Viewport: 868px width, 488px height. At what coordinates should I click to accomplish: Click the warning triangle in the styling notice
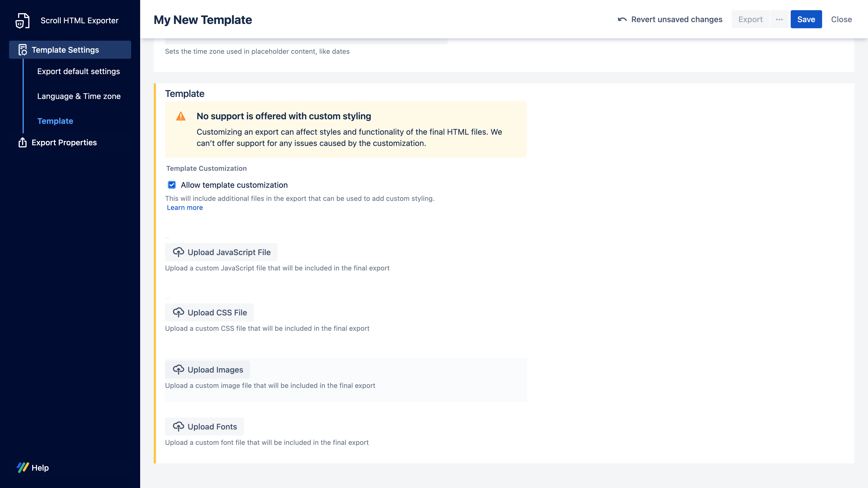181,116
